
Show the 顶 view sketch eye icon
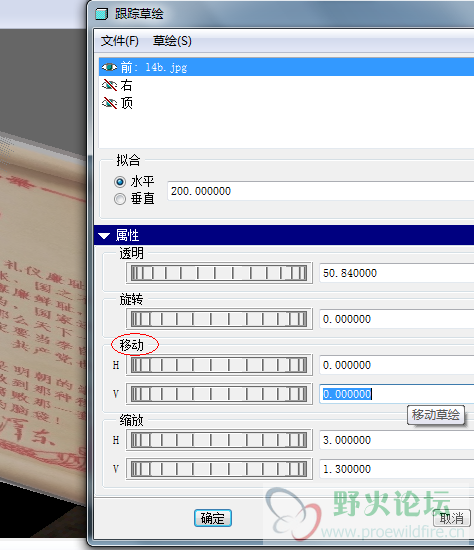(109, 103)
